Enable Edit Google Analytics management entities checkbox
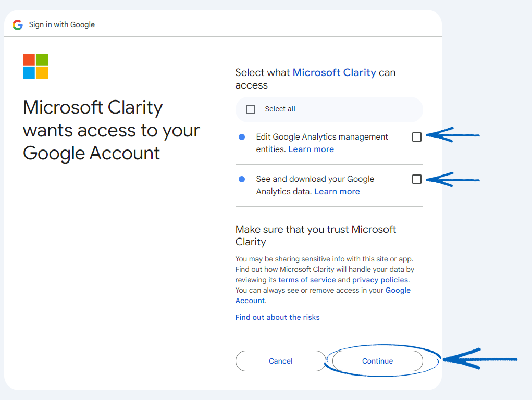Screen dimensions: 532x400 click(417, 137)
